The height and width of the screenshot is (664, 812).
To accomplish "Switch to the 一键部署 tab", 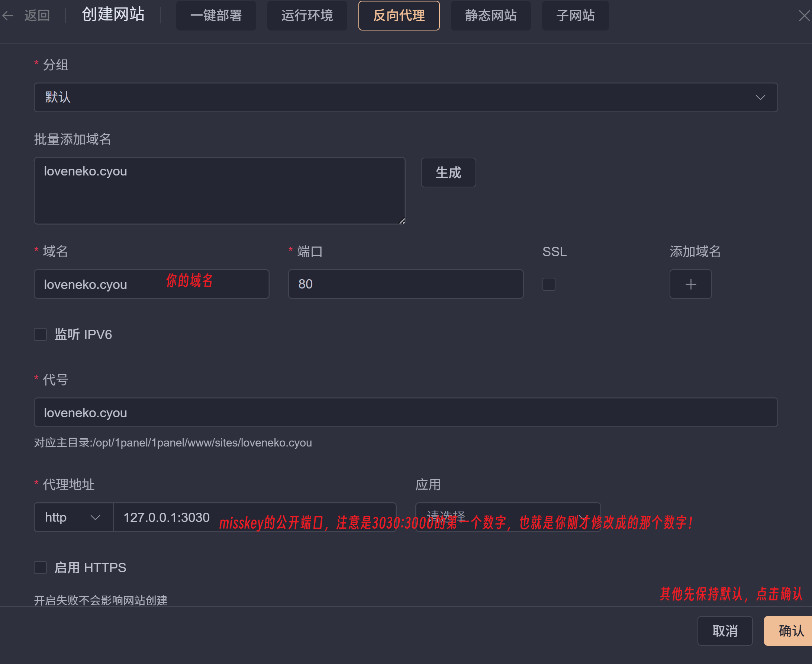I will (x=216, y=16).
